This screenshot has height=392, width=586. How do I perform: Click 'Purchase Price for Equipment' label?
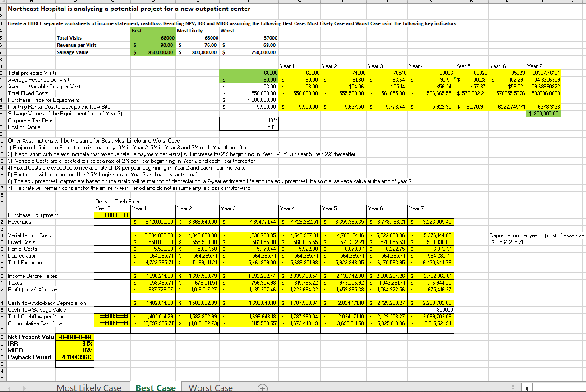point(43,100)
